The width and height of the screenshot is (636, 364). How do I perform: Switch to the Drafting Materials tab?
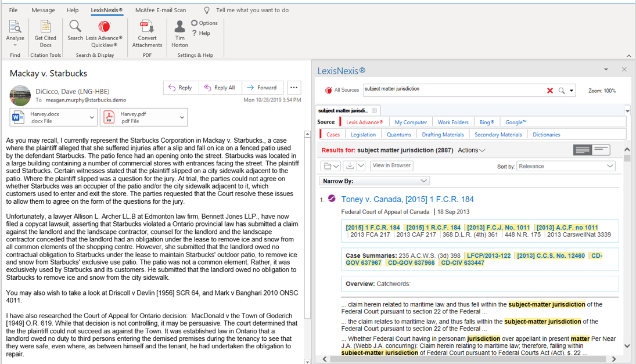pos(443,135)
